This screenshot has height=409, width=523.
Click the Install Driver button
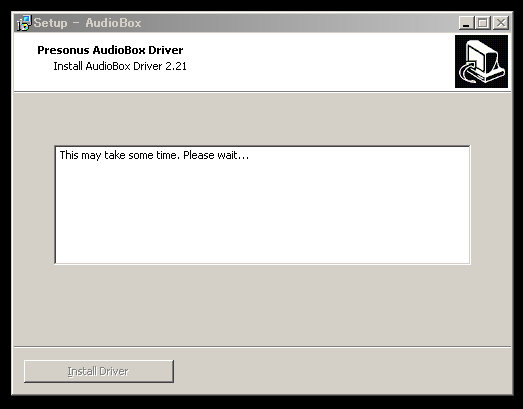(x=99, y=371)
